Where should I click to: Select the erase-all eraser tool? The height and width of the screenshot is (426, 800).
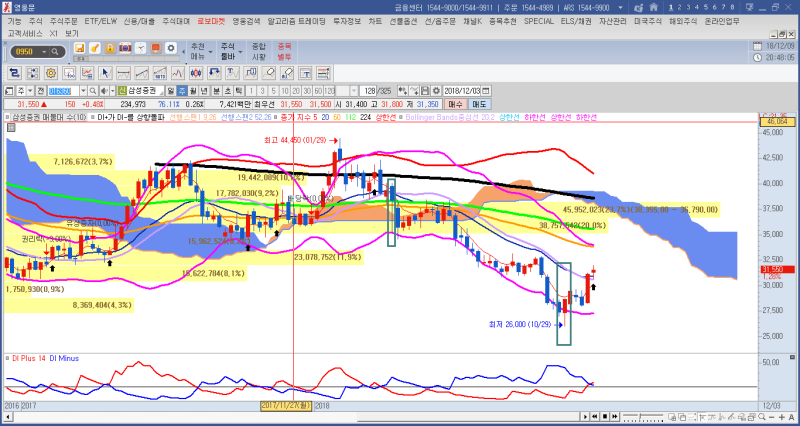point(287,73)
